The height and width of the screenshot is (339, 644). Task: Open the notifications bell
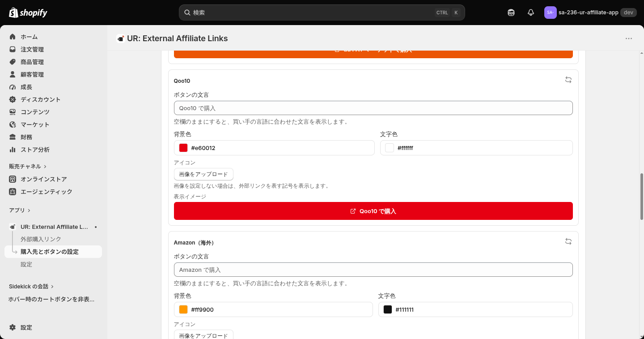coord(531,13)
